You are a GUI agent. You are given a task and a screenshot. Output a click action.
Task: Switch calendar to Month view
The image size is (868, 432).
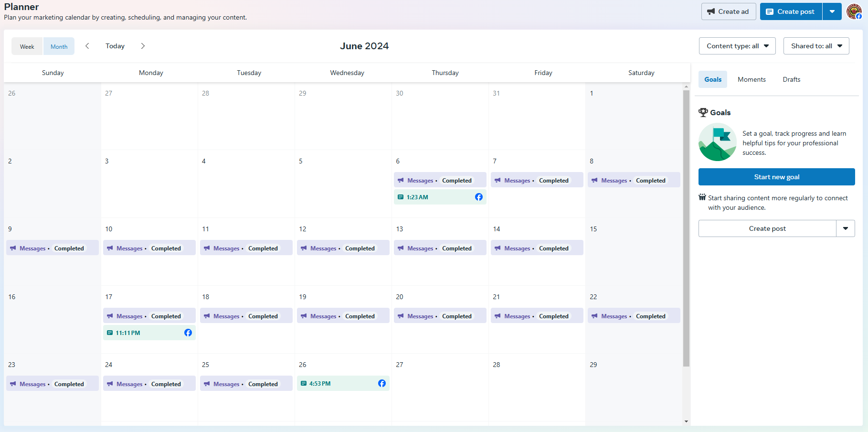pos(59,46)
